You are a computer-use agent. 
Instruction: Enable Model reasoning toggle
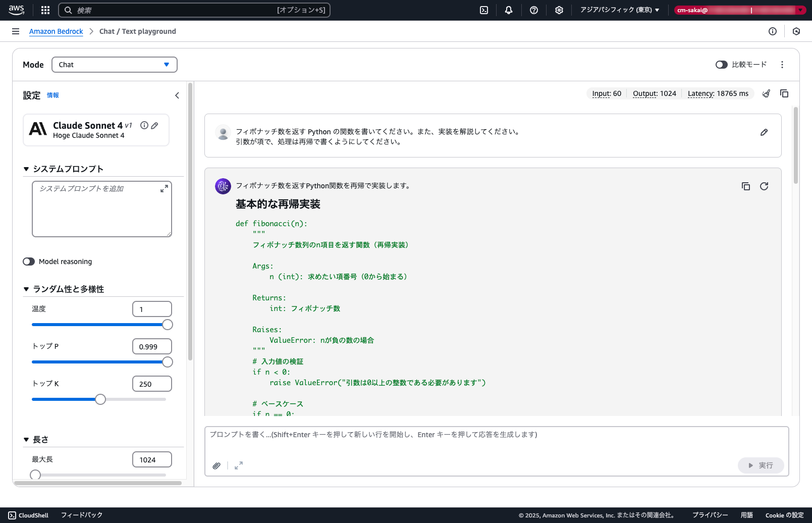[x=29, y=261]
